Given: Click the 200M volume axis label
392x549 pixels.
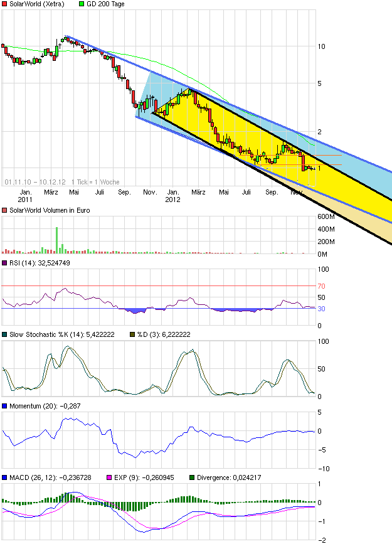Looking at the screenshot, I should (326, 242).
